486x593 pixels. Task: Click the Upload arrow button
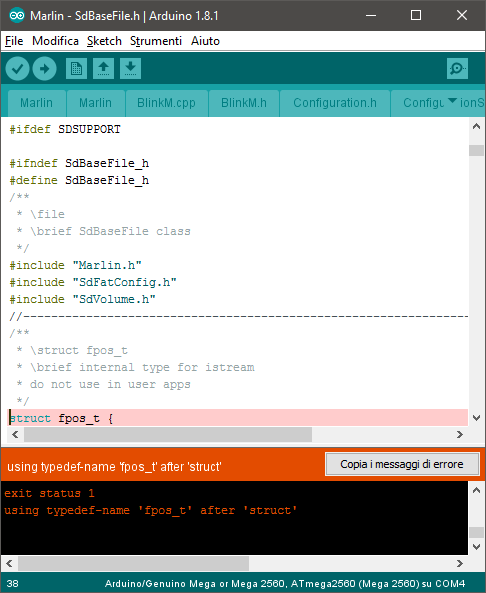[x=45, y=69]
